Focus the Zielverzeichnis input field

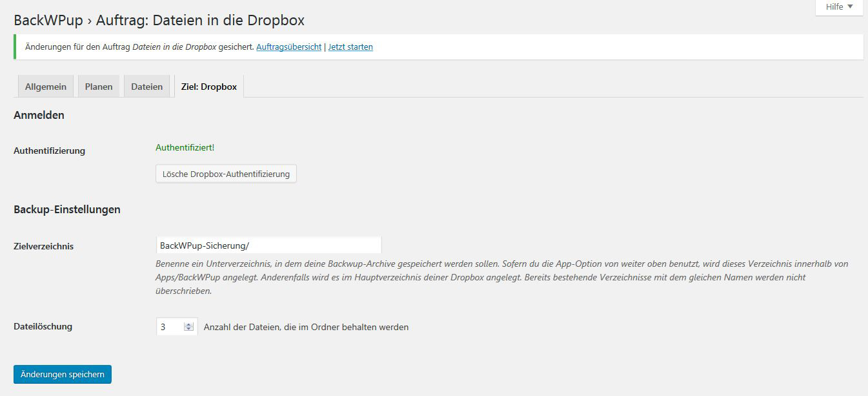click(269, 245)
